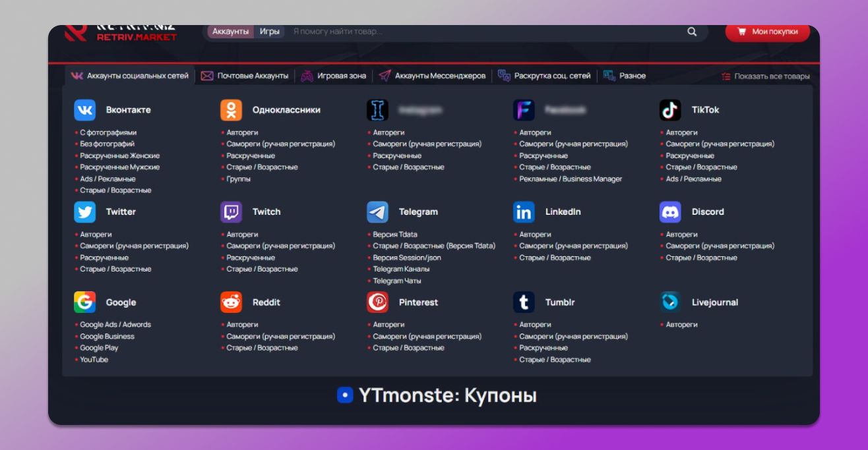The width and height of the screenshot is (868, 450).
Task: Click the TikTok logo icon
Action: click(x=670, y=110)
